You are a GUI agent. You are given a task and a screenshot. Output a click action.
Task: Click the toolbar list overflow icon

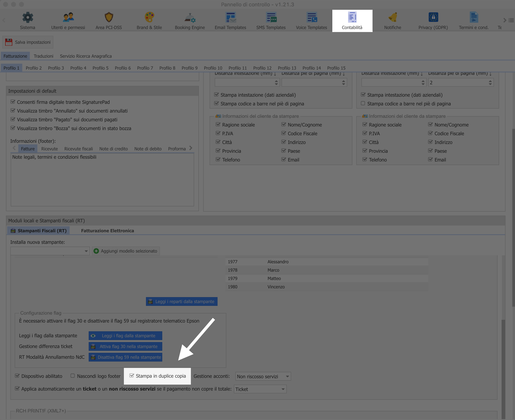pyautogui.click(x=511, y=20)
